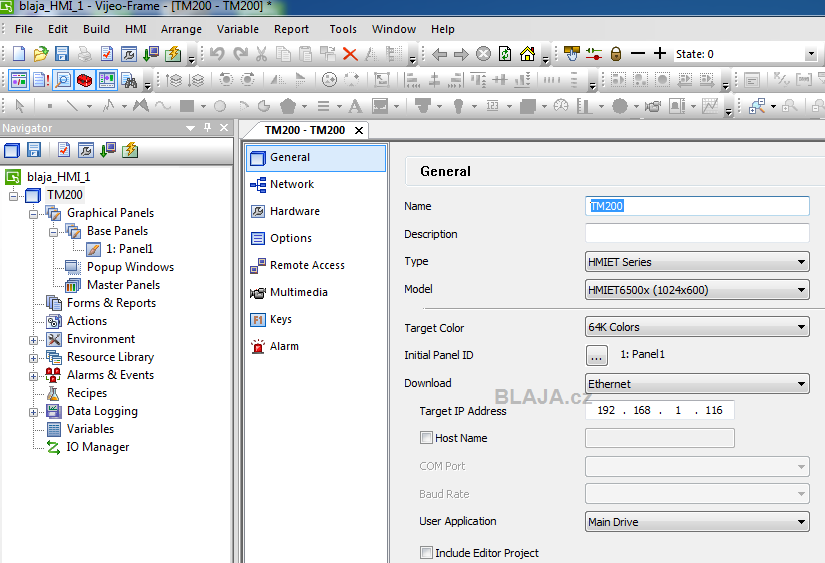Image resolution: width=825 pixels, height=563 pixels.
Task: Expand the Data Logging node
Action: (33, 413)
